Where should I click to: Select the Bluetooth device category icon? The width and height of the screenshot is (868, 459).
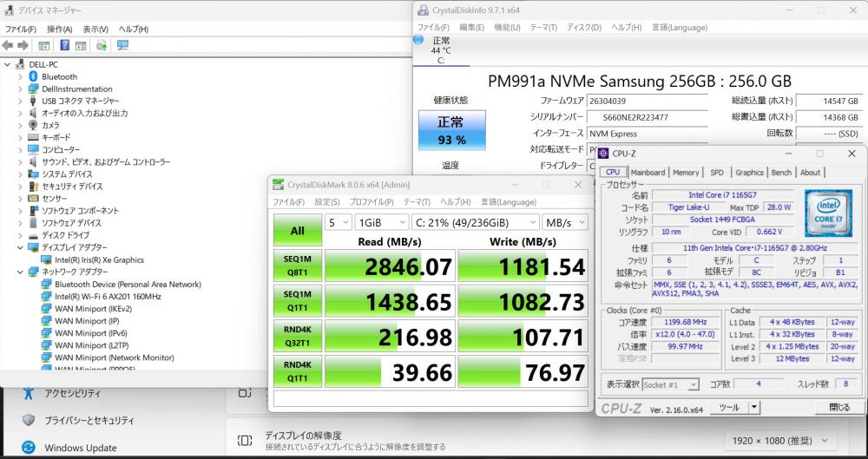coord(33,76)
